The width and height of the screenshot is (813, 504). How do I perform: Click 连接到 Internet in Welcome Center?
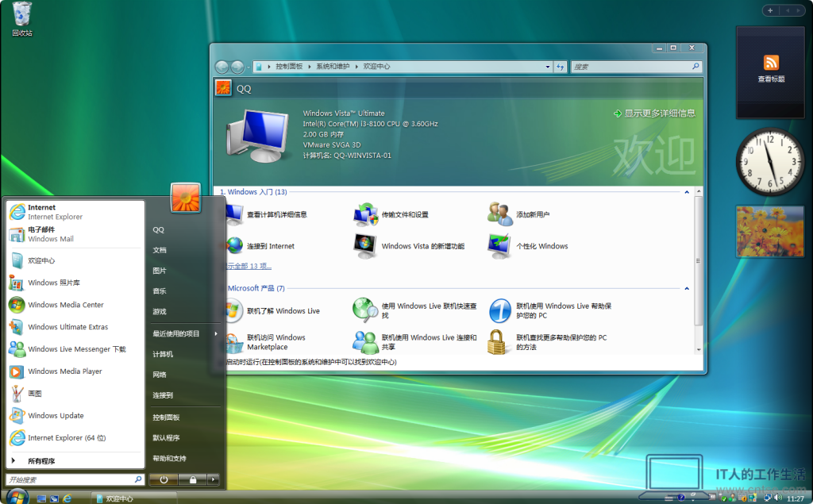click(260, 246)
